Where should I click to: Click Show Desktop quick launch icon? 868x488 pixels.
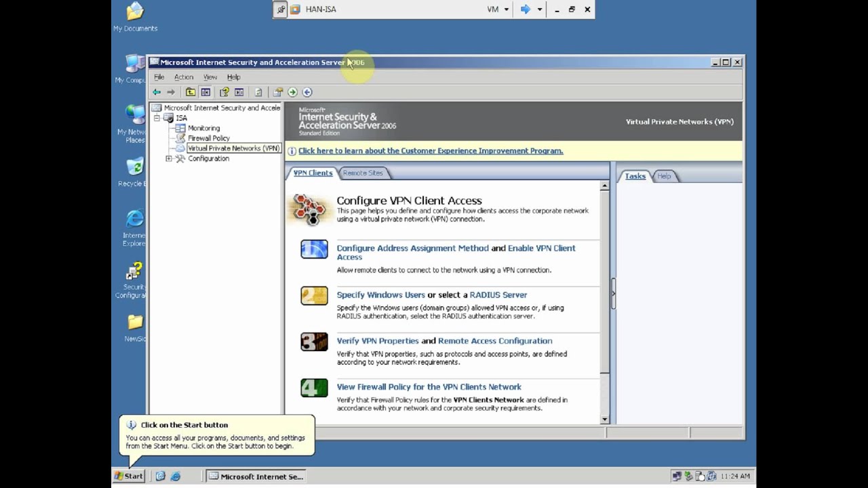click(x=161, y=476)
